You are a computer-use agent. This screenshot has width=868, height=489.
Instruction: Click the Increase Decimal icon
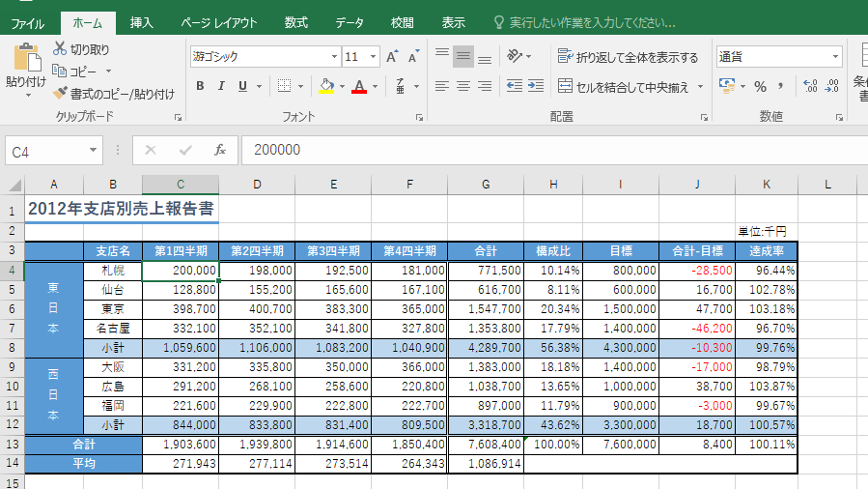click(810, 86)
